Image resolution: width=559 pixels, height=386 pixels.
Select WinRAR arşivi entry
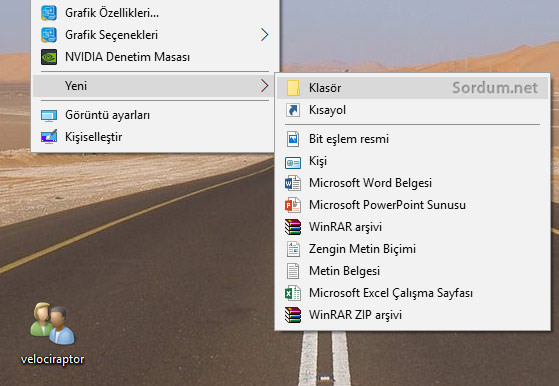point(412,227)
